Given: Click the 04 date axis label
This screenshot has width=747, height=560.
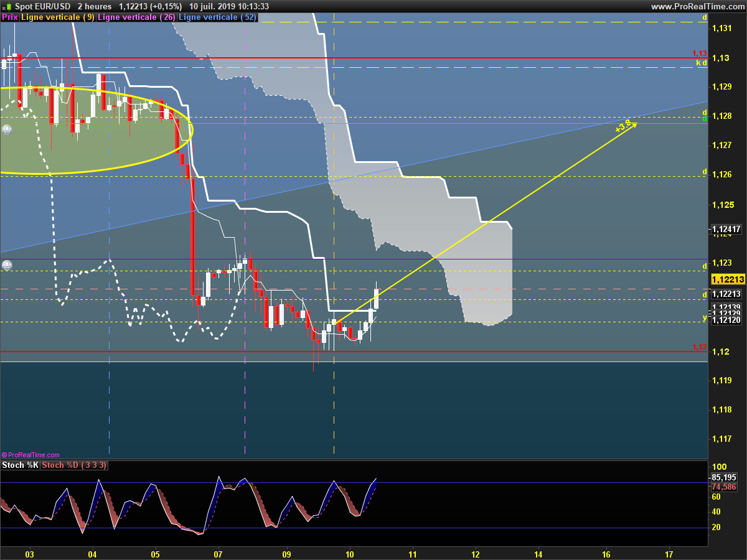Looking at the screenshot, I should pos(92,554).
